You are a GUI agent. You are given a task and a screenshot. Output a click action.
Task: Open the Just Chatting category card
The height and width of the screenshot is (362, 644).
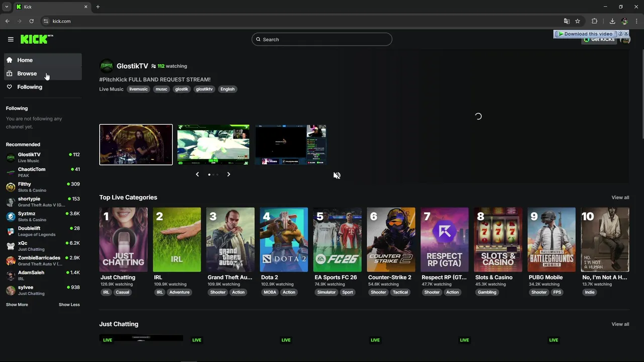(x=123, y=240)
